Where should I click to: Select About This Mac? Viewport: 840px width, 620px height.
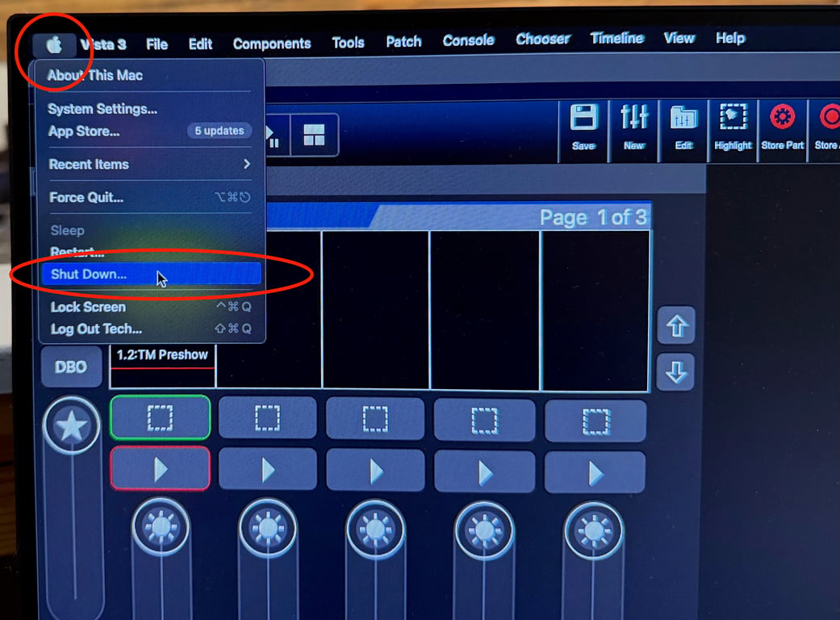click(x=95, y=75)
